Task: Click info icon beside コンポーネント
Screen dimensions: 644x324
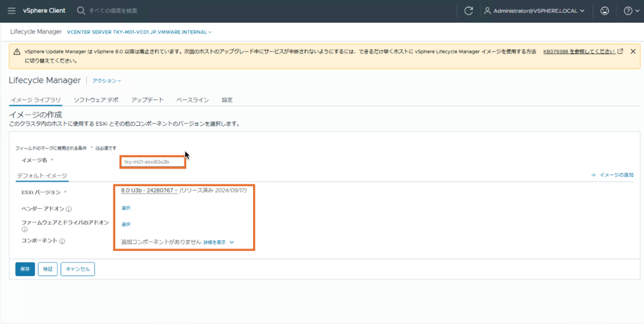Action: [x=62, y=242]
